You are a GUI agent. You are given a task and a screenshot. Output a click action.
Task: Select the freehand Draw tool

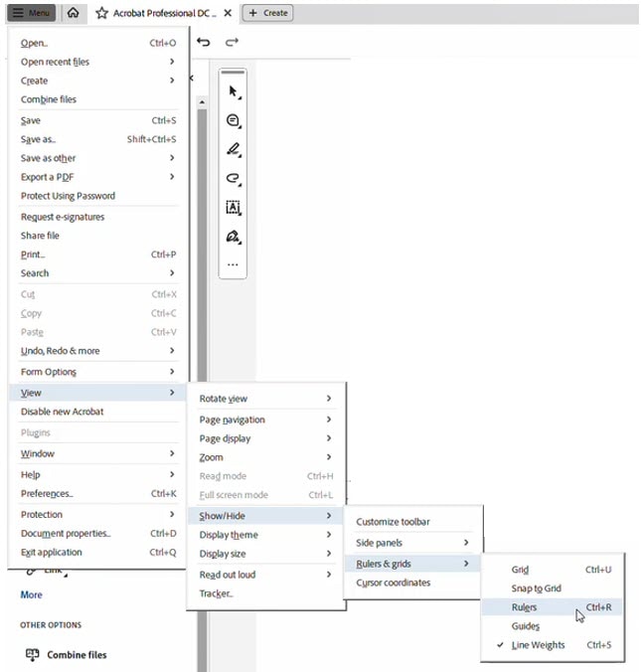tap(233, 178)
